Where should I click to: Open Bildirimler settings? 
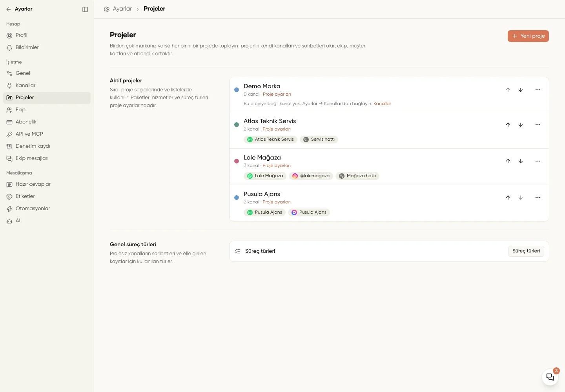click(47, 47)
